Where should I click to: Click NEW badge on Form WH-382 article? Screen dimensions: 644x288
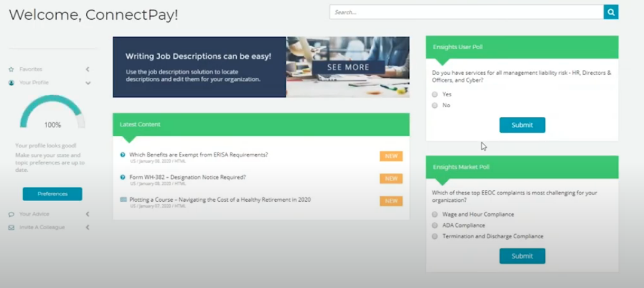coord(391,178)
